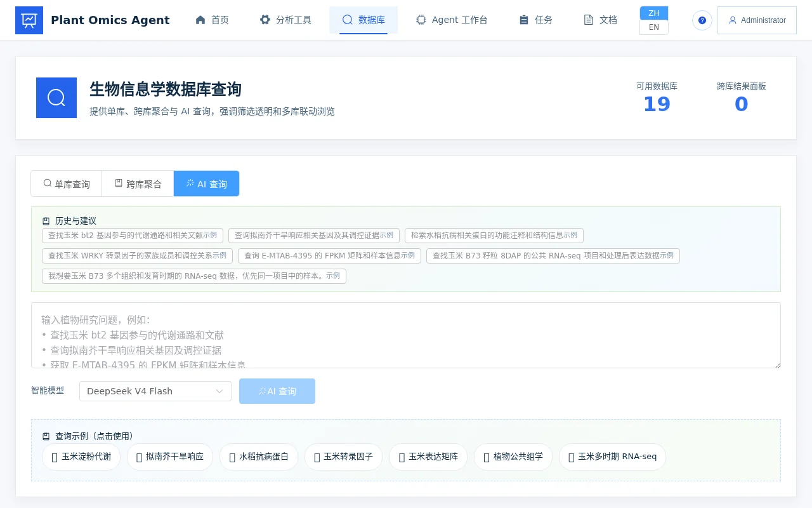
Task: Open the 智能模型 DeepSeek V4 Flash dropdown
Action: click(x=155, y=391)
